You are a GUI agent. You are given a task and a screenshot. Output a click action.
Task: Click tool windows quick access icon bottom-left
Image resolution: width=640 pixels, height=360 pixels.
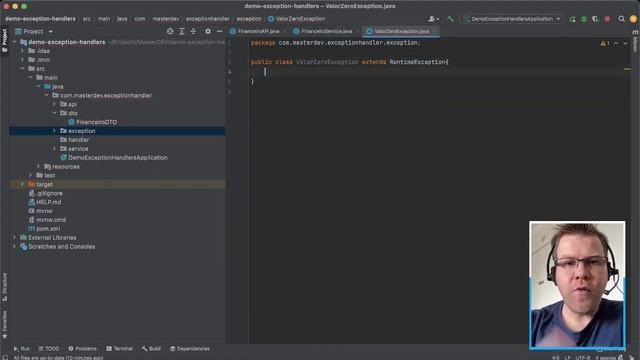(5, 358)
